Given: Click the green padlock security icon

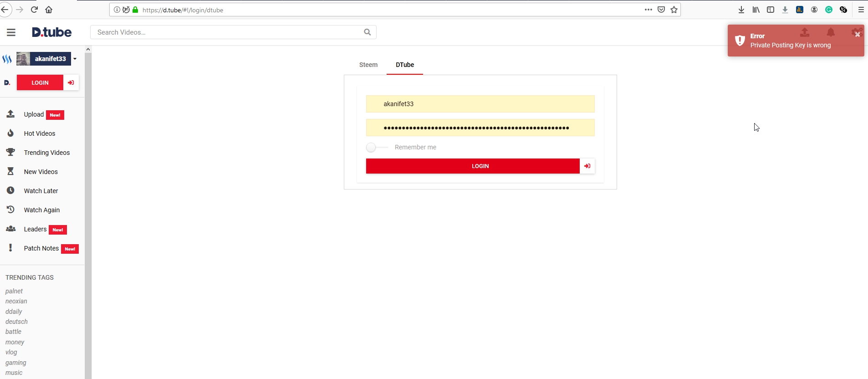Looking at the screenshot, I should coord(135,10).
